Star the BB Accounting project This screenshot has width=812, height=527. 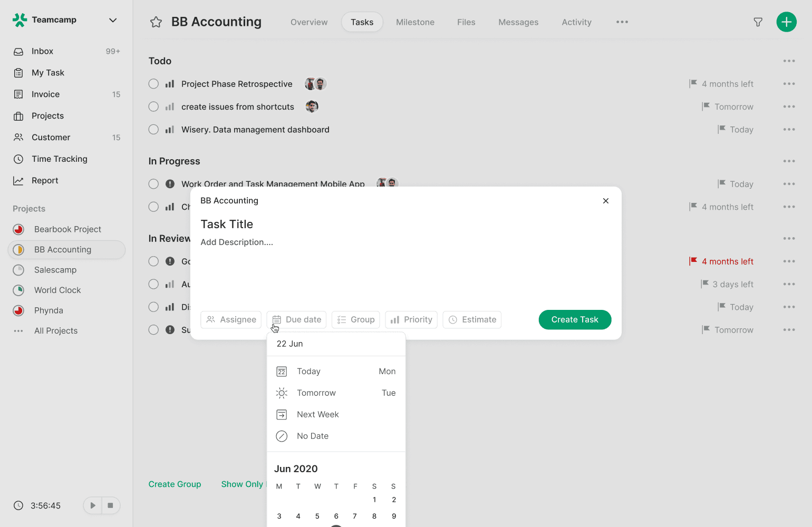pos(156,22)
